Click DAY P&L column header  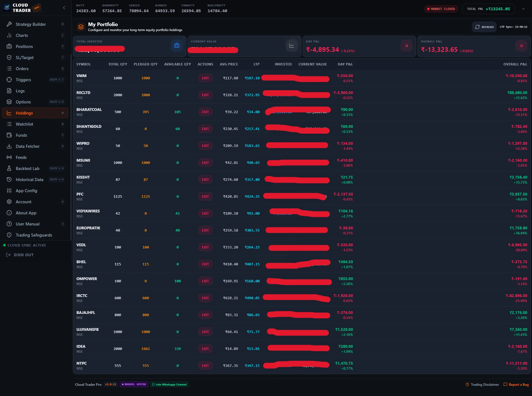click(345, 64)
